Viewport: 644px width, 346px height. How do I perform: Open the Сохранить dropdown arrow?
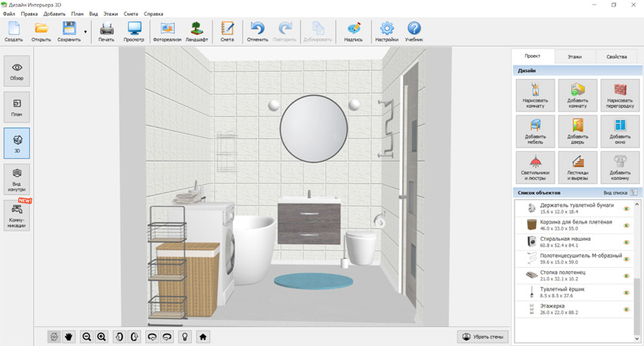(85, 32)
